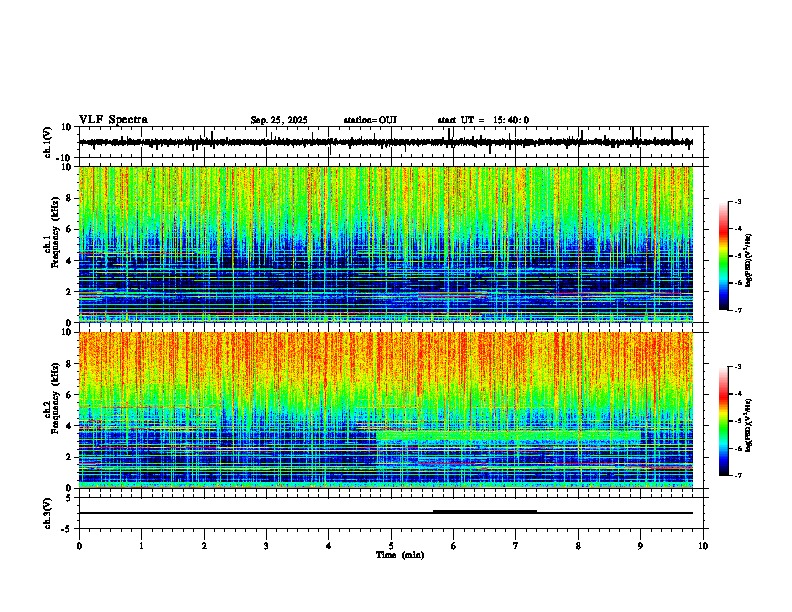Click time axis tick label '1'
The width and height of the screenshot is (792, 612).
pyautogui.click(x=141, y=546)
